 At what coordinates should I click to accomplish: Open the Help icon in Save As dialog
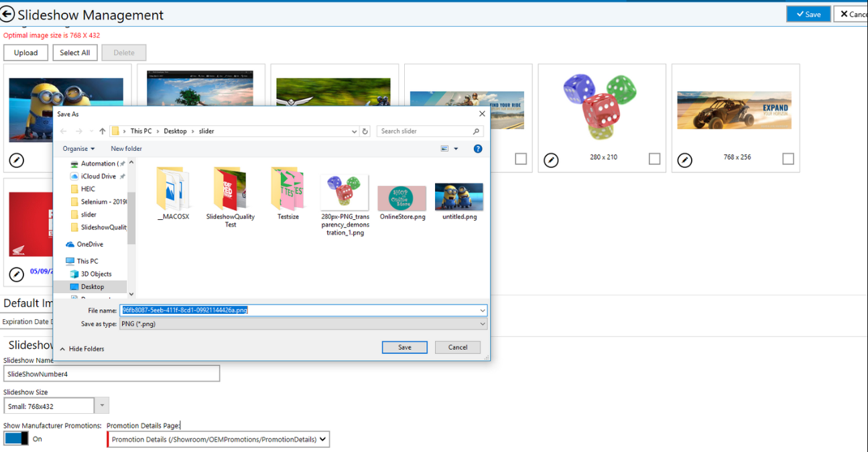pyautogui.click(x=478, y=149)
